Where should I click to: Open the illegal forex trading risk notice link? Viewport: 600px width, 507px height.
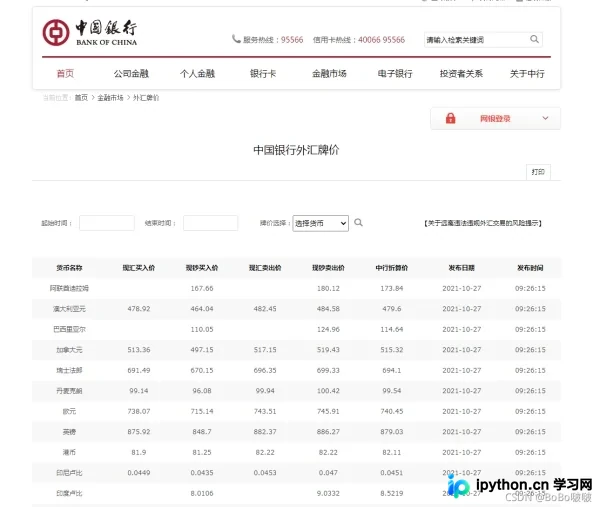[x=483, y=223]
